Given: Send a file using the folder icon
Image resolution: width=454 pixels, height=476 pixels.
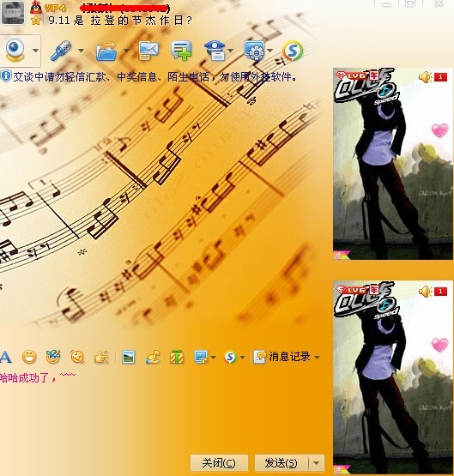Looking at the screenshot, I should tap(107, 51).
